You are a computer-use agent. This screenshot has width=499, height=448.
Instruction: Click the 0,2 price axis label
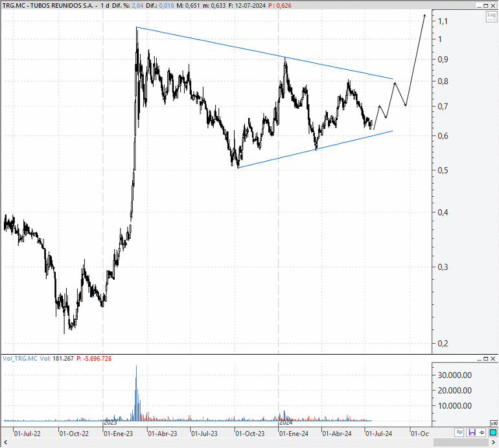443,343
